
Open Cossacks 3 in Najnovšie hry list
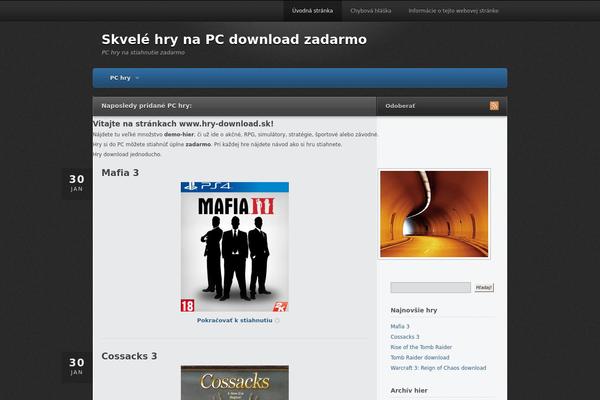(x=405, y=337)
